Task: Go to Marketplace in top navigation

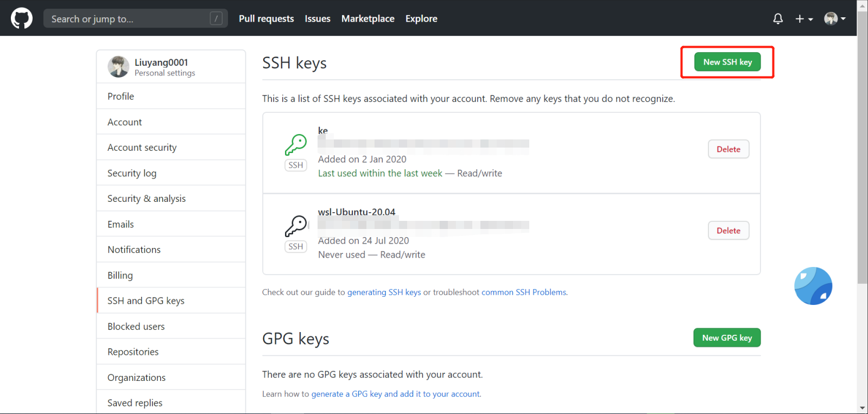Action: point(368,18)
